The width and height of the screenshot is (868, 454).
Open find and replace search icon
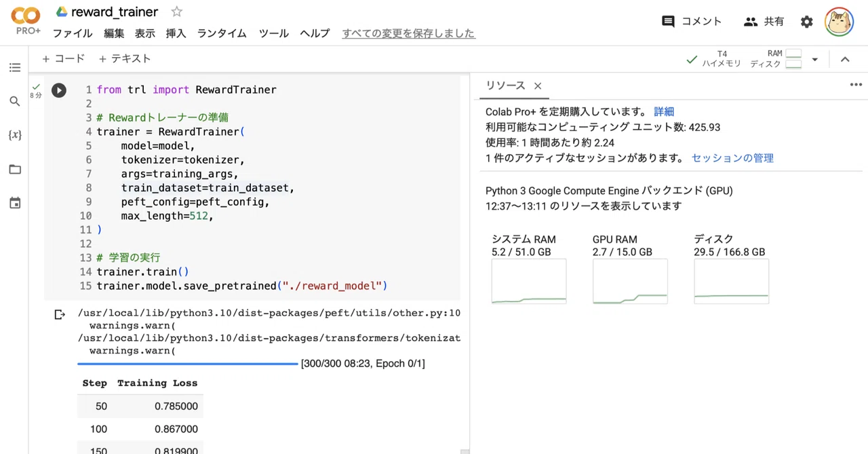click(x=15, y=101)
